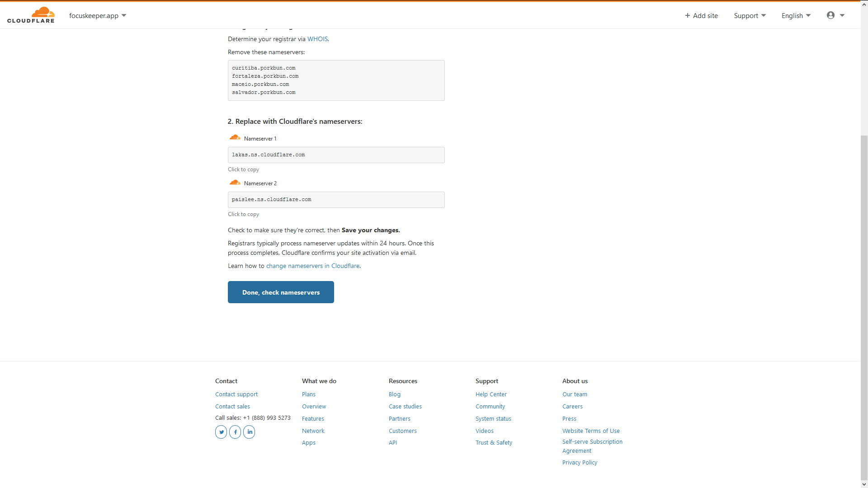
Task: Go to System status footer link
Action: [493, 419]
